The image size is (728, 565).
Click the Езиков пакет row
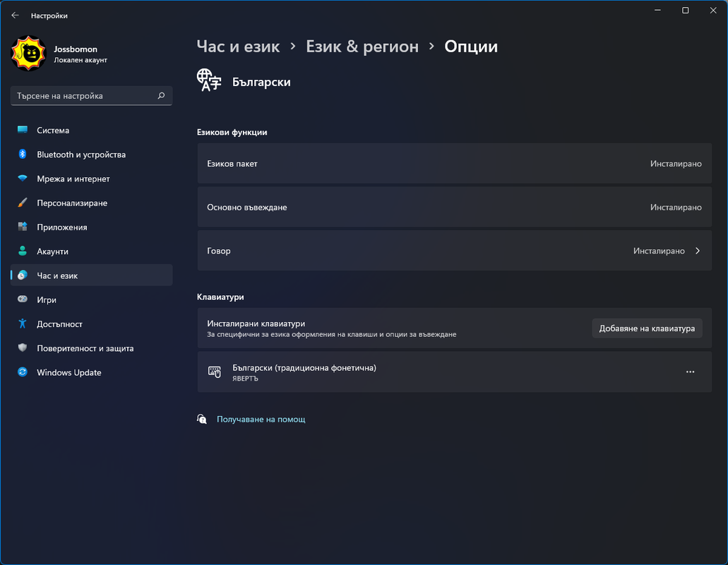point(455,163)
